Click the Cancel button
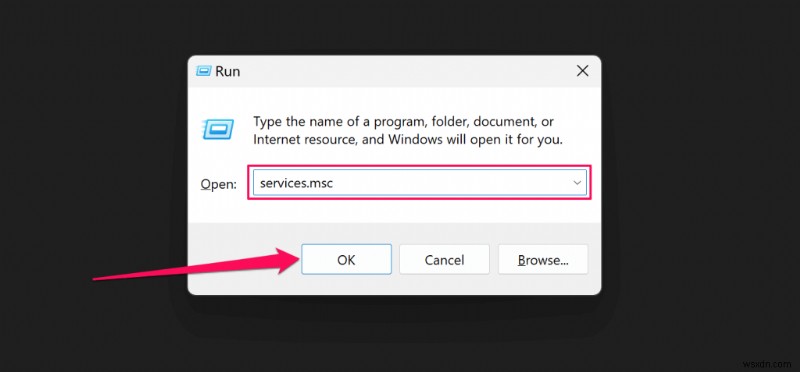800x372 pixels. [x=444, y=259]
